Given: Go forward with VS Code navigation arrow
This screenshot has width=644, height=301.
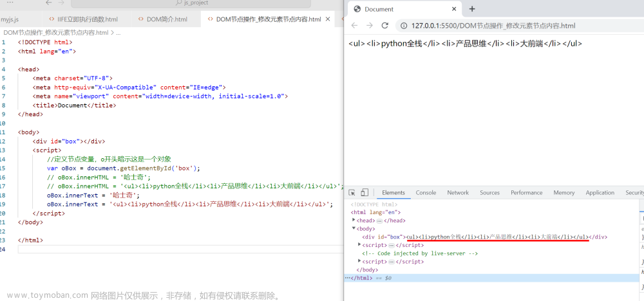Looking at the screenshot, I should click(x=61, y=3).
